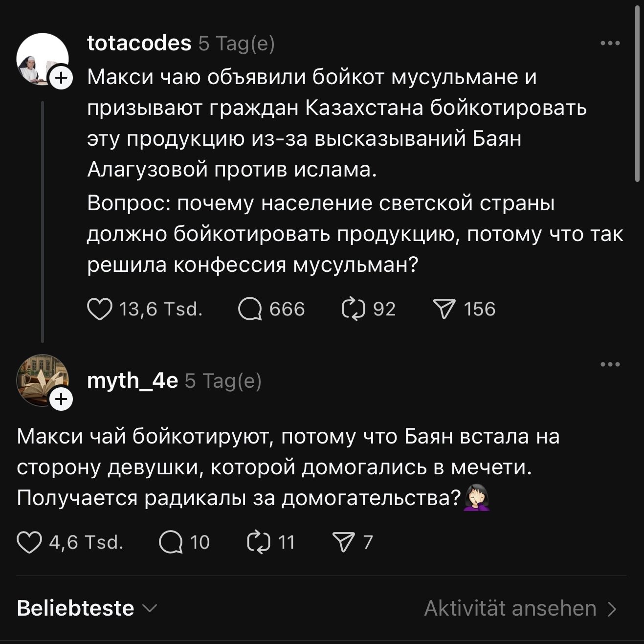This screenshot has width=644, height=644.
Task: Open more options for myth_4e reply
Action: pos(610,364)
